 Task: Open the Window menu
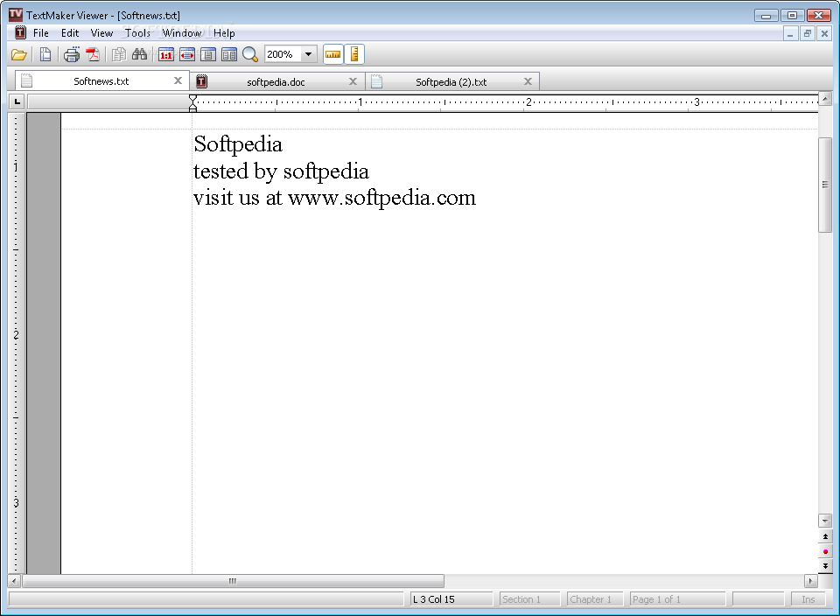(182, 33)
